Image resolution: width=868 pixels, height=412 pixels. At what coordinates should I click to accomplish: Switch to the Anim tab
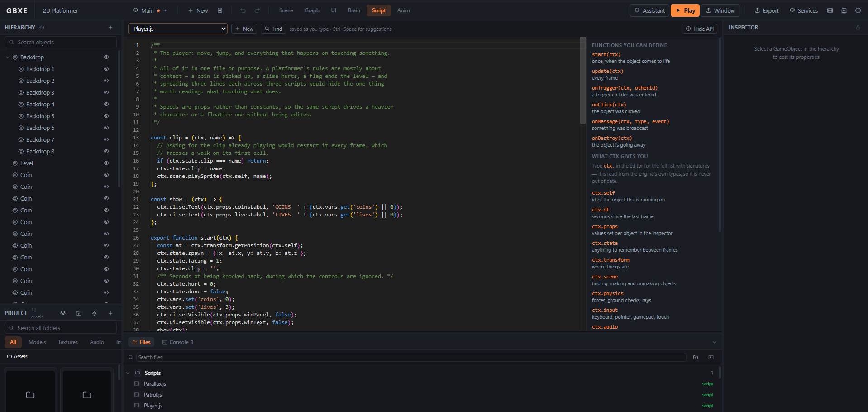[x=404, y=10]
